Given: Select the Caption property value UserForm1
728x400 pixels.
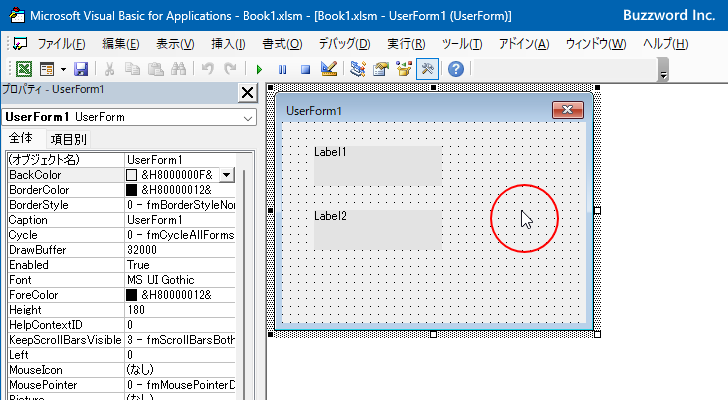Looking at the screenshot, I should 180,220.
